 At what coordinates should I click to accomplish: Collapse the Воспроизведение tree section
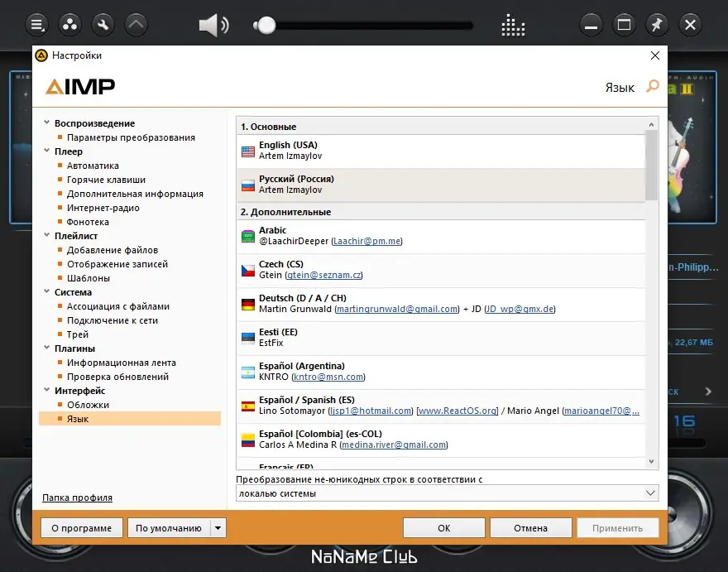tap(46, 123)
